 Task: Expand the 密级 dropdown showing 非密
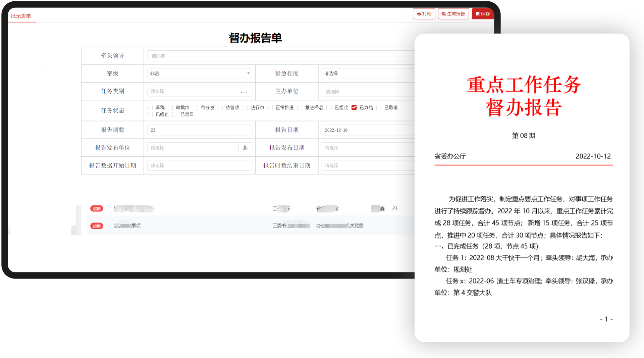200,73
